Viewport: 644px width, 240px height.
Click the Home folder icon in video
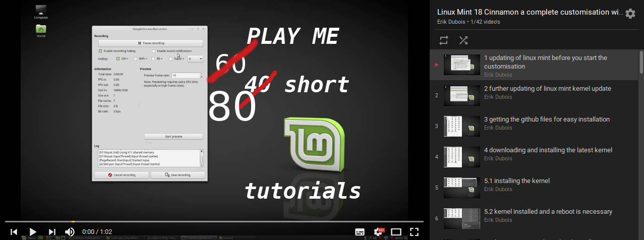click(41, 31)
